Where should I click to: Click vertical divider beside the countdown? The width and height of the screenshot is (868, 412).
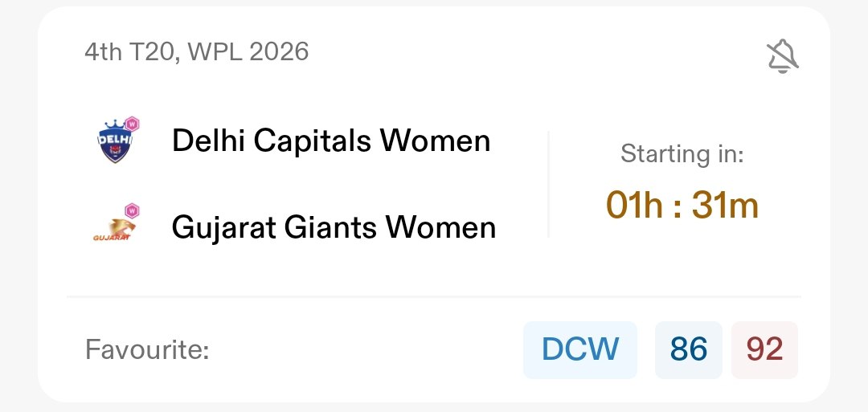pyautogui.click(x=549, y=185)
